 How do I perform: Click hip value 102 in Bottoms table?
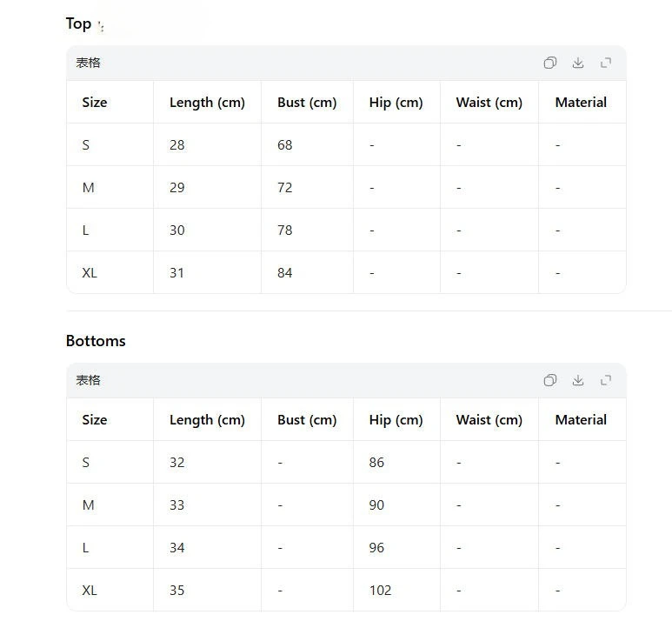click(x=380, y=591)
